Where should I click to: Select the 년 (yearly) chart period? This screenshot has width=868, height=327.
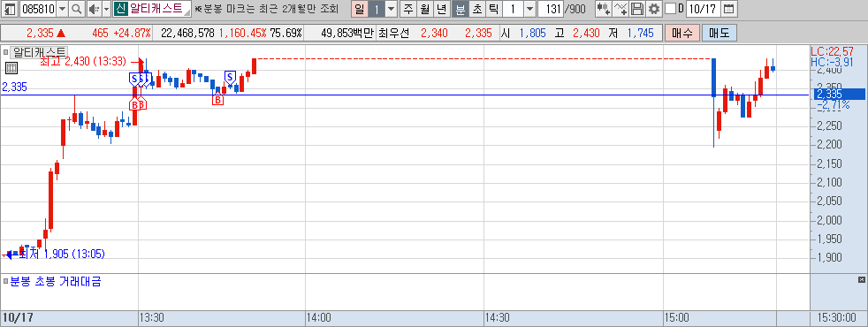pyautogui.click(x=442, y=9)
